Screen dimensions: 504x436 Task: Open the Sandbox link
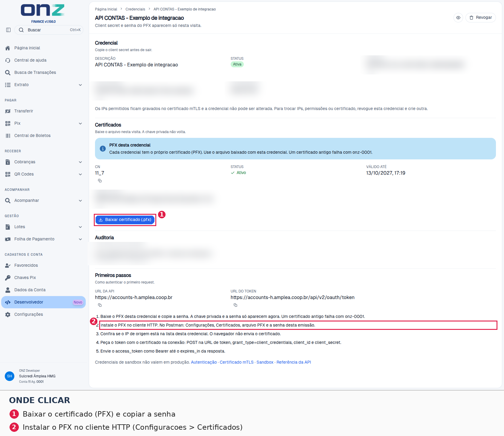point(265,362)
